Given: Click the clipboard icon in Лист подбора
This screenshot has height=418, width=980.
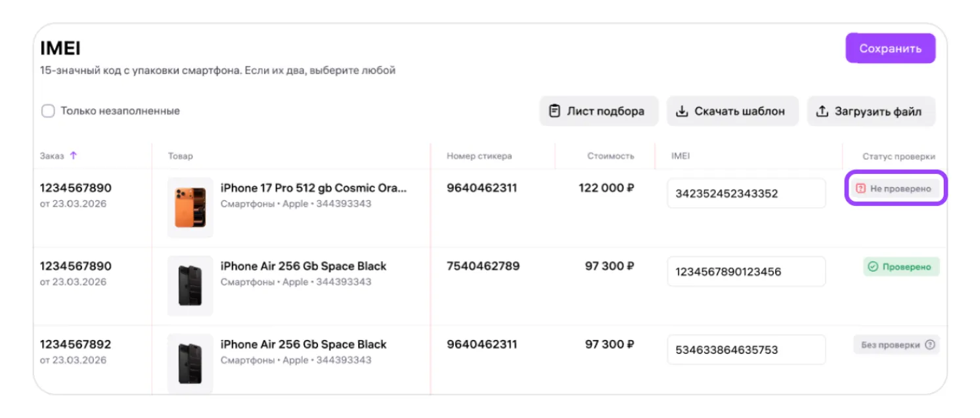Looking at the screenshot, I should coord(554,111).
